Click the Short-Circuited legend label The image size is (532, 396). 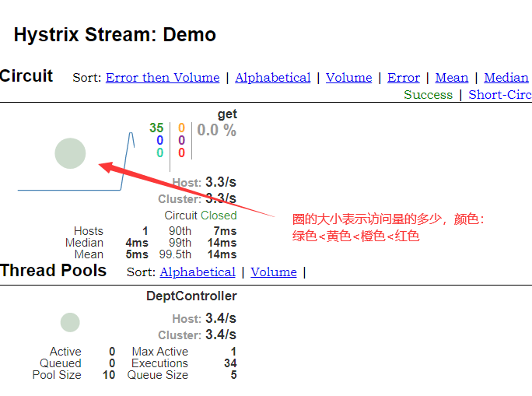(x=500, y=94)
